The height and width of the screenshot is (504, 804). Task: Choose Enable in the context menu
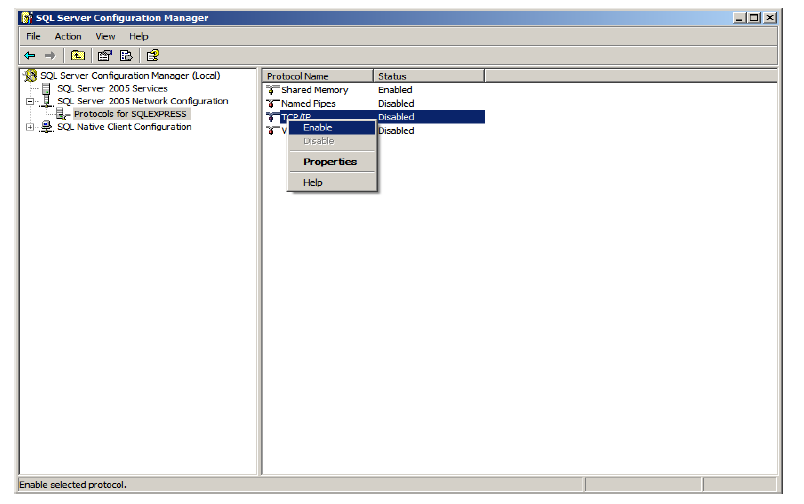[x=332, y=128]
